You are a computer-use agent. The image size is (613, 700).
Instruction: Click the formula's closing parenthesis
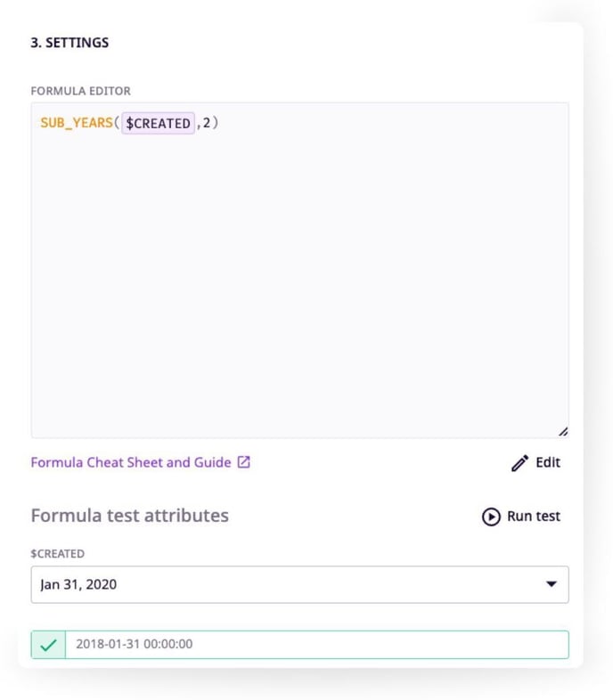[215, 123]
